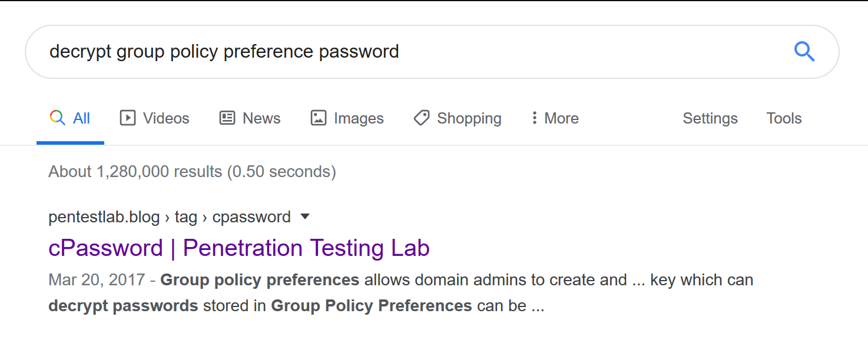Click the multicolor magnifier icon beside All
Image resolution: width=868 pixels, height=340 pixels.
(x=57, y=118)
